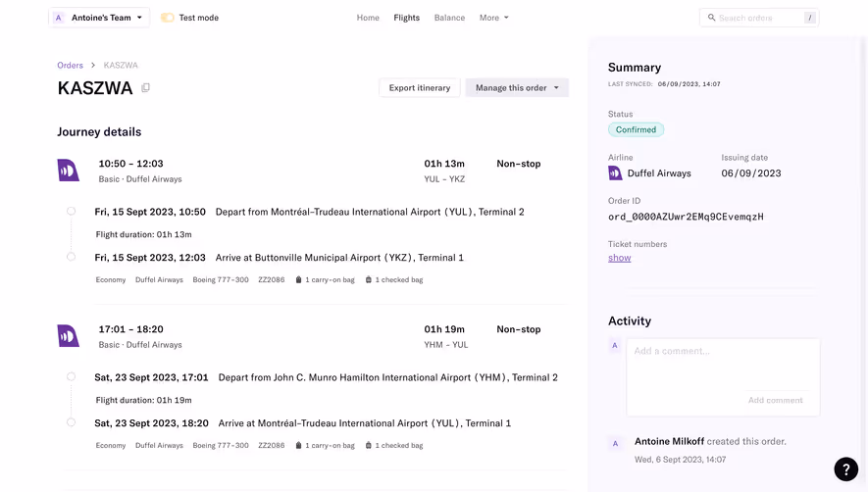Click the 01h 13m duration header

pyautogui.click(x=444, y=164)
